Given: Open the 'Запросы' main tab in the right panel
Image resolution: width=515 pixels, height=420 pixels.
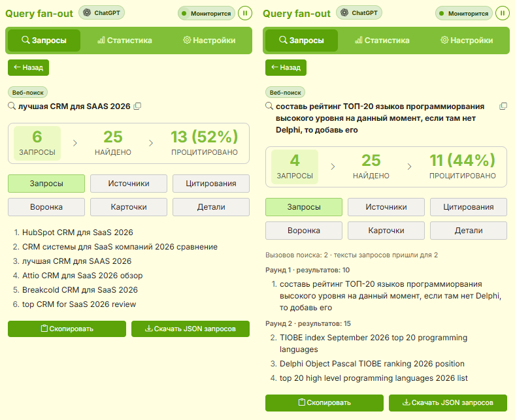Looking at the screenshot, I should 301,40.
